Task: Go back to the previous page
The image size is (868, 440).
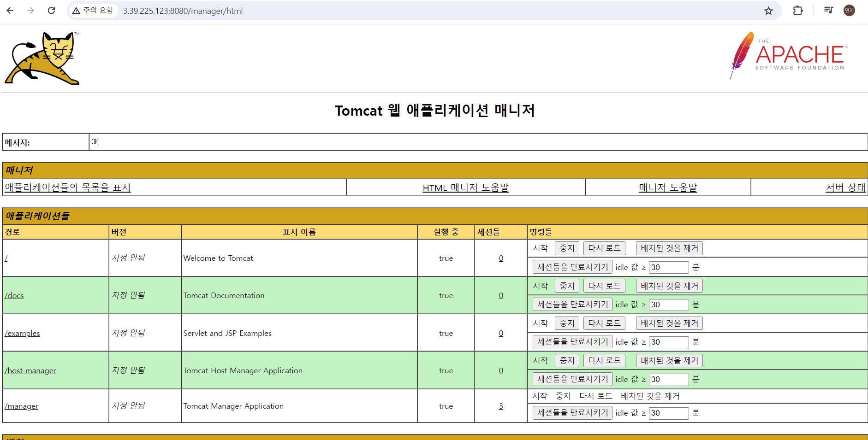Action: (10, 11)
